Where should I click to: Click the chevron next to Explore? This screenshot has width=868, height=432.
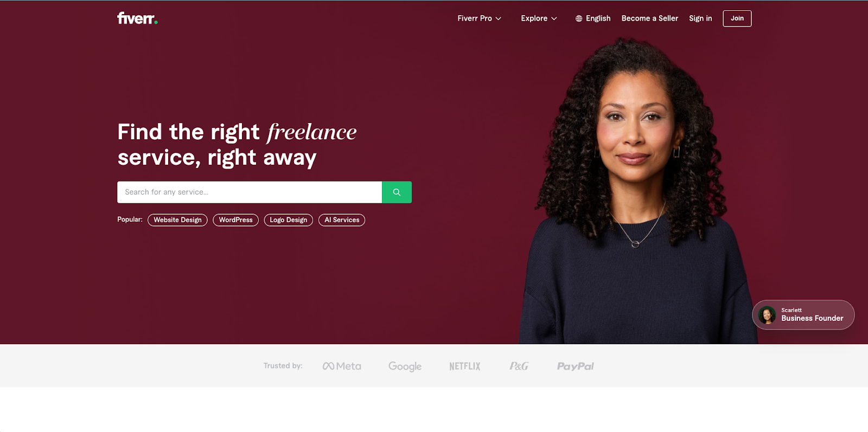tap(554, 18)
